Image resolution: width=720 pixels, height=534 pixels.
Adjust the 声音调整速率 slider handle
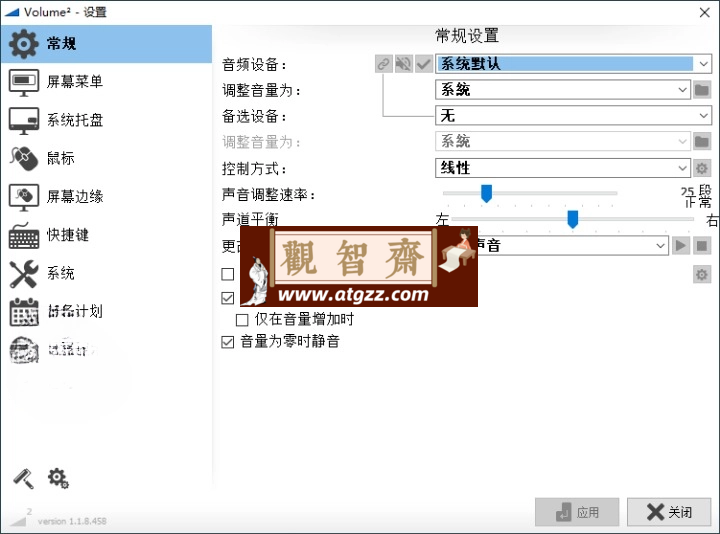coord(486,193)
